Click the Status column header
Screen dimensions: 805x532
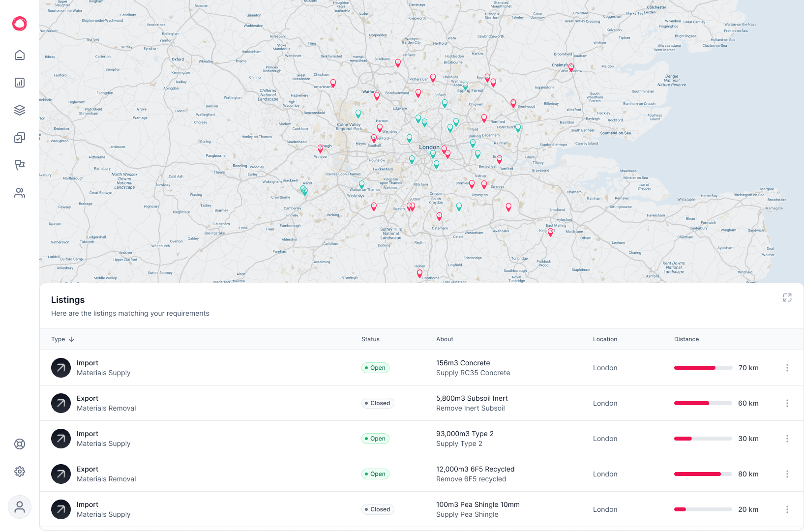tap(370, 339)
